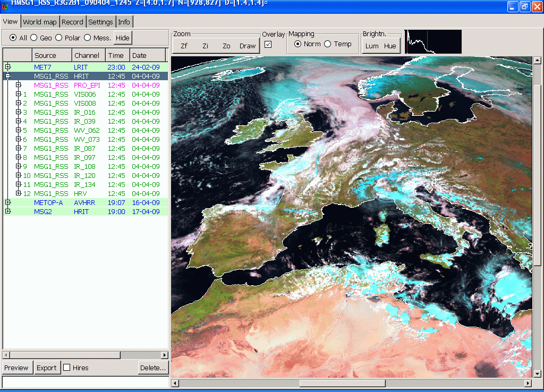544x392 pixels.
Task: Click the Zi zoom in button
Action: 205,46
